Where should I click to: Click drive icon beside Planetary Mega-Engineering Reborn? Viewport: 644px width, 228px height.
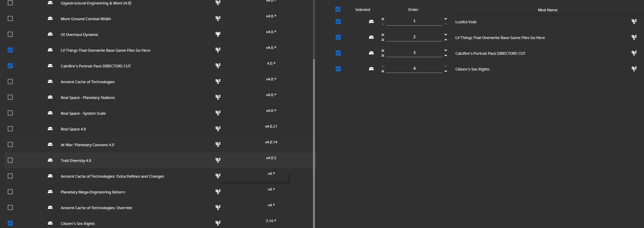pyautogui.click(x=50, y=192)
